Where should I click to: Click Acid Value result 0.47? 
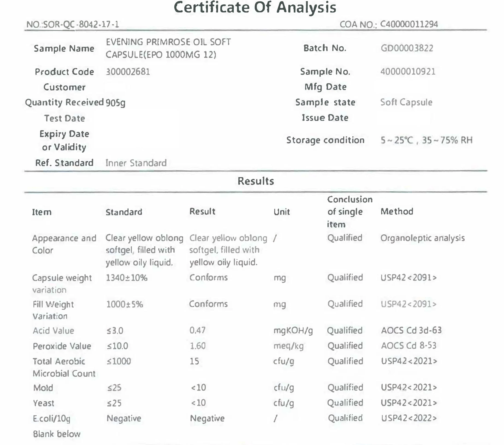[x=197, y=330]
